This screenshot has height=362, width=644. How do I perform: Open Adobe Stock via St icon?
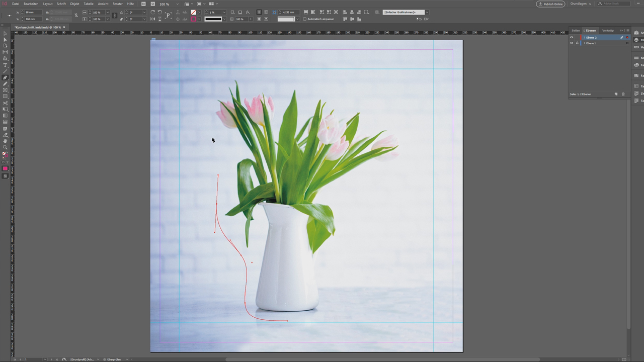pyautogui.click(x=152, y=4)
